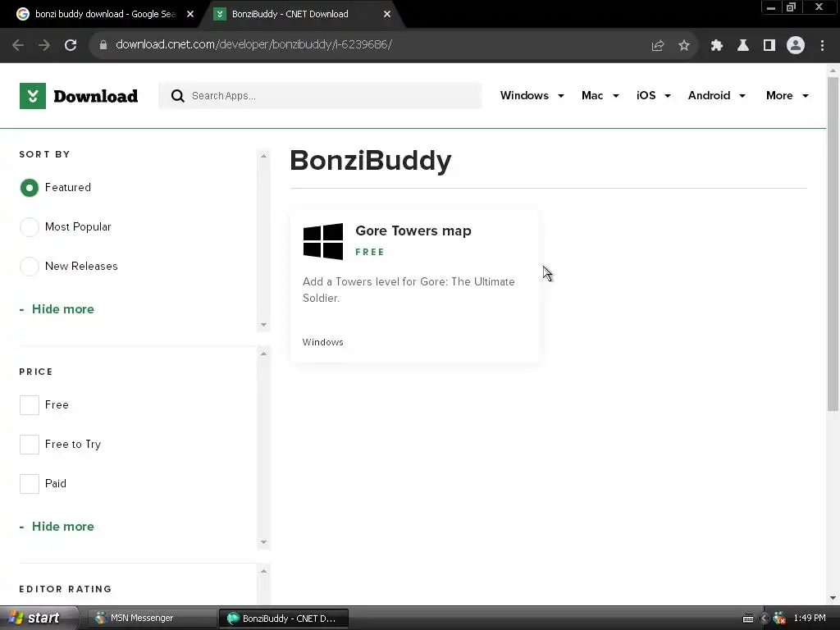Reload the current page

coord(71,45)
